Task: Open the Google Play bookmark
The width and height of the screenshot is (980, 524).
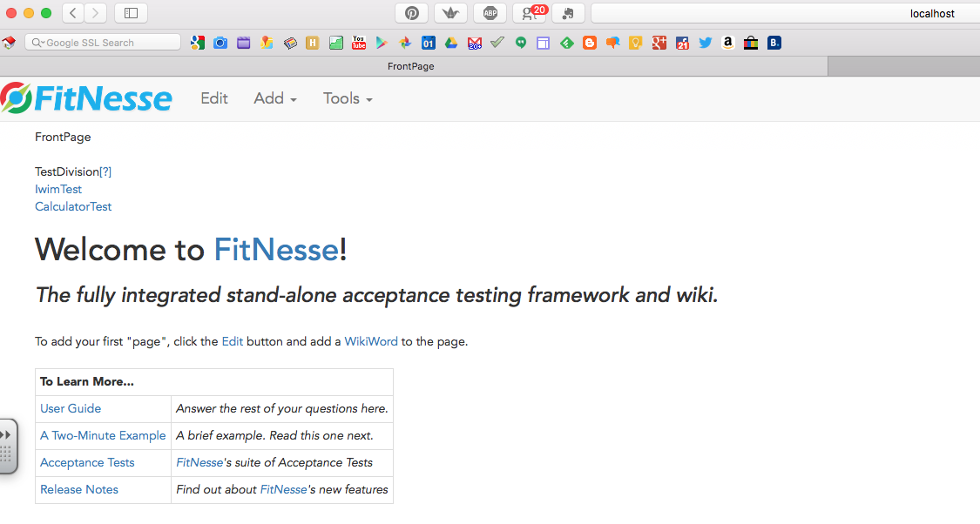Action: click(382, 43)
